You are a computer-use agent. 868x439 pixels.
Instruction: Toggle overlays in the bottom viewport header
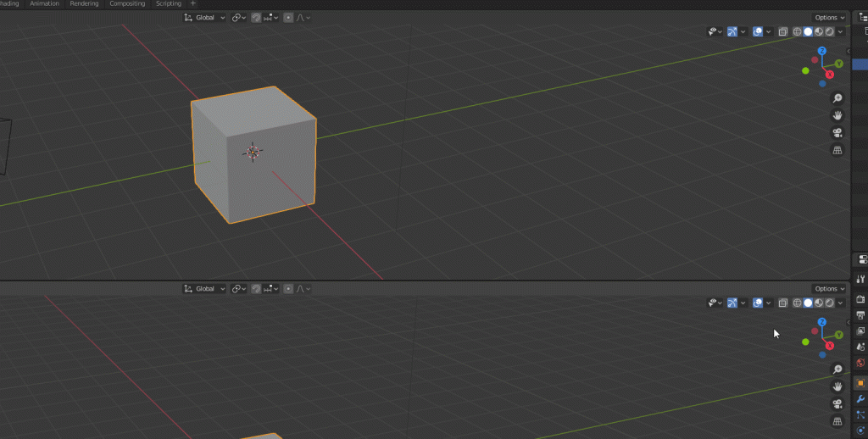click(758, 303)
